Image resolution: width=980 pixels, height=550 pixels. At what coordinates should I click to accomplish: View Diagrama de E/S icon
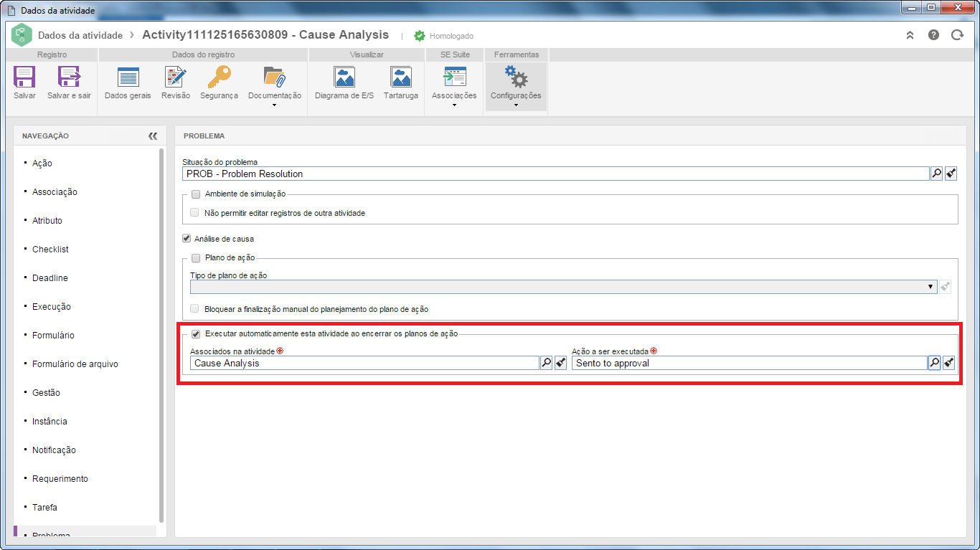tap(344, 77)
